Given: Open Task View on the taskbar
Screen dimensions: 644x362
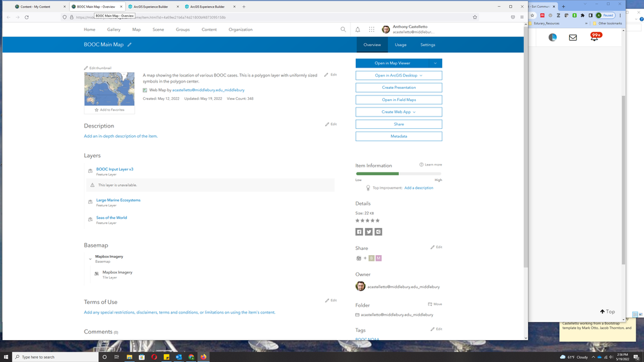Looking at the screenshot, I should click(x=117, y=357).
